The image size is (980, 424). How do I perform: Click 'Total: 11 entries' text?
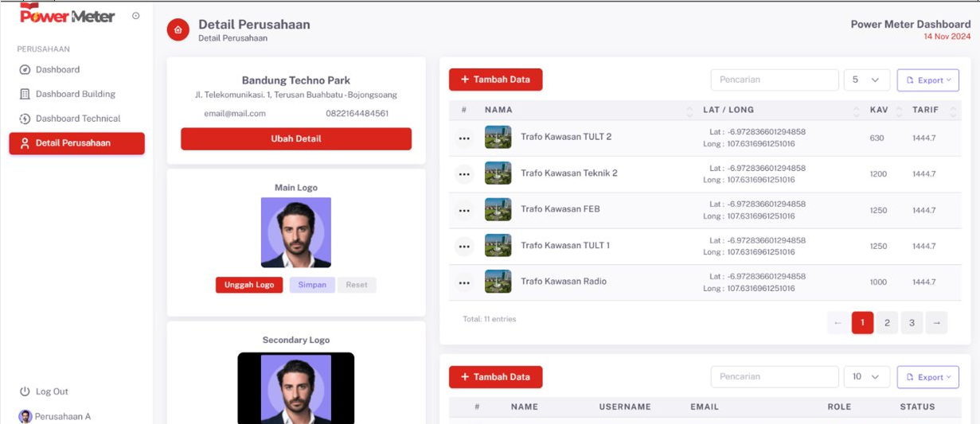pos(490,319)
